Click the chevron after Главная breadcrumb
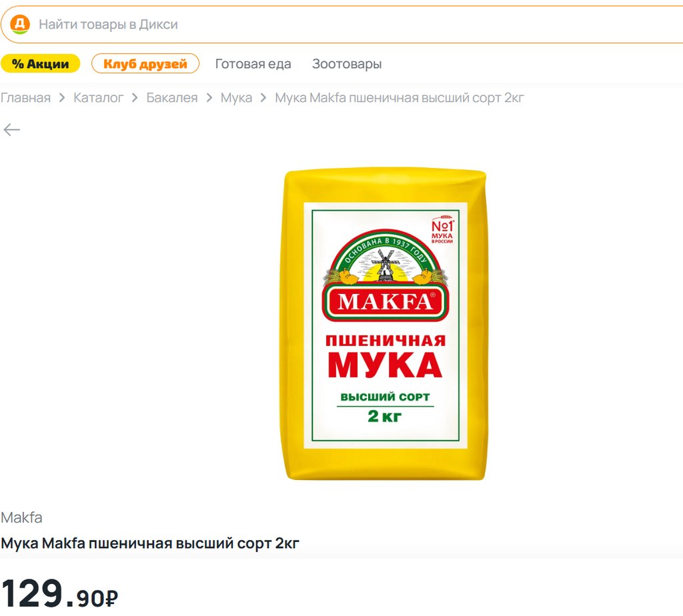 coord(62,98)
